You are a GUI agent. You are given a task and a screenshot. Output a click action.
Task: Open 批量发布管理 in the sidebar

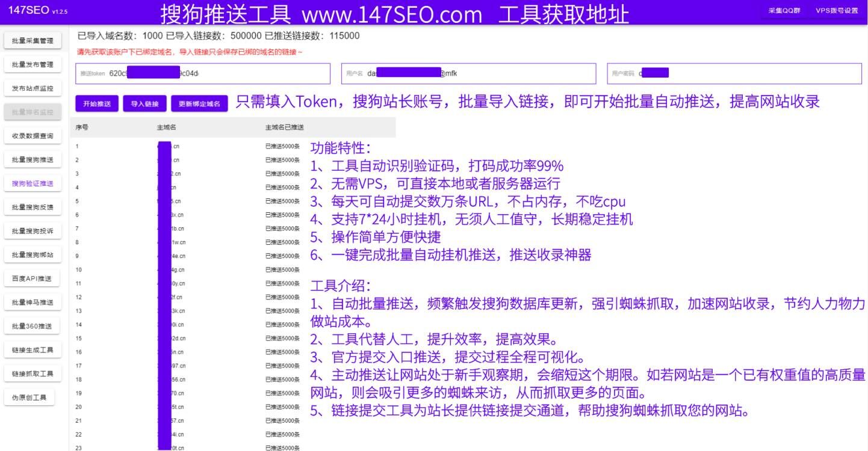(30, 64)
